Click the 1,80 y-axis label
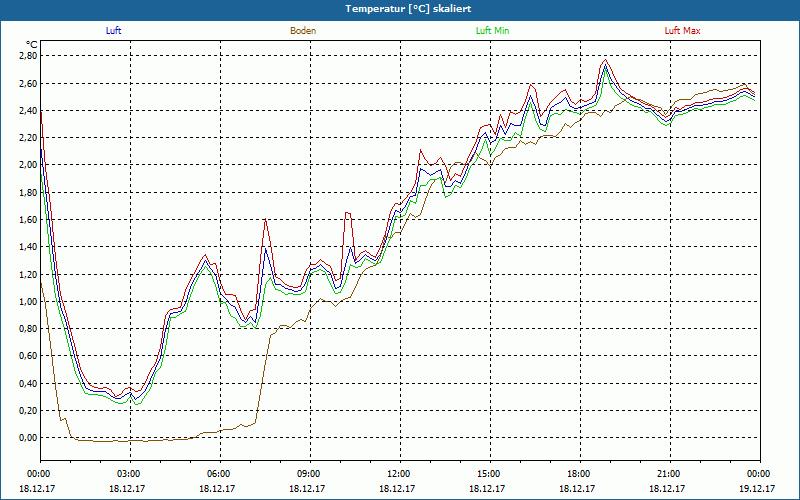The height and width of the screenshot is (500, 800). pyautogui.click(x=28, y=192)
